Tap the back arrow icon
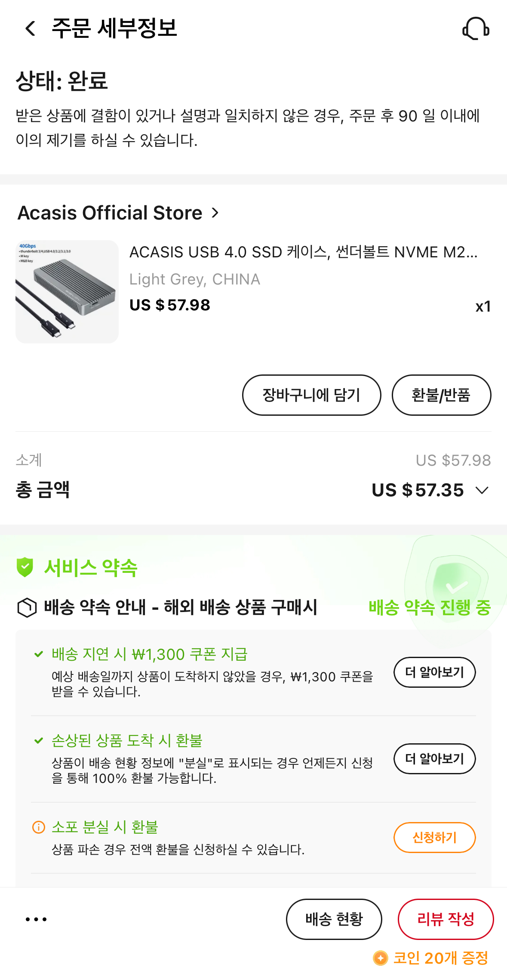Viewport: 507px width, 980px height. point(31,28)
